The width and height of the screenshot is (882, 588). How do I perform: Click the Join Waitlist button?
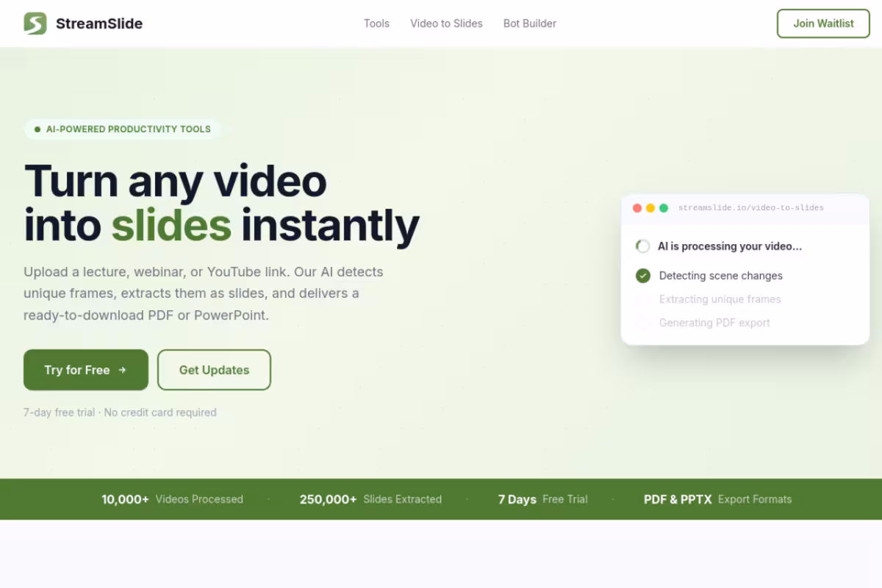823,24
